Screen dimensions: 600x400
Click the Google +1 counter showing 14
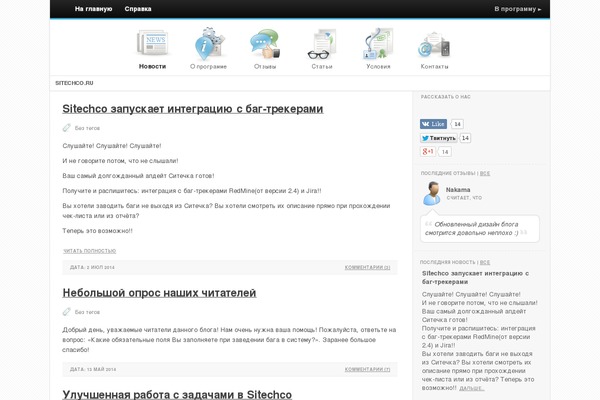pyautogui.click(x=445, y=152)
